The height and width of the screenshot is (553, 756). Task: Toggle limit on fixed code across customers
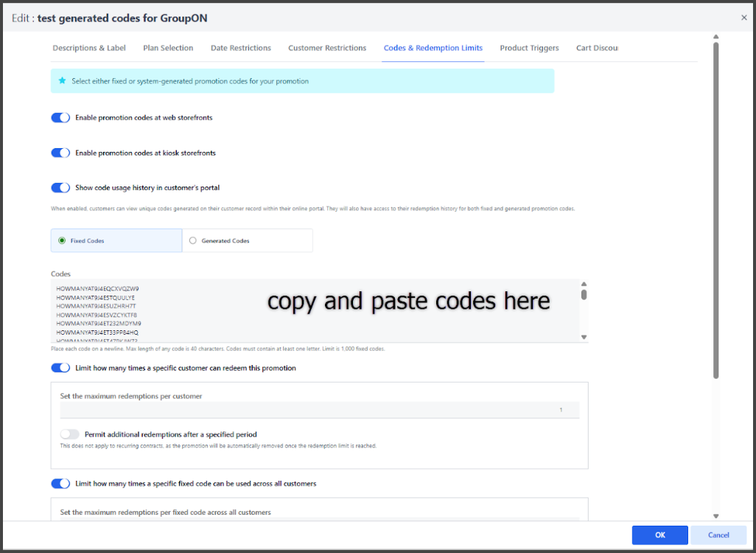60,484
